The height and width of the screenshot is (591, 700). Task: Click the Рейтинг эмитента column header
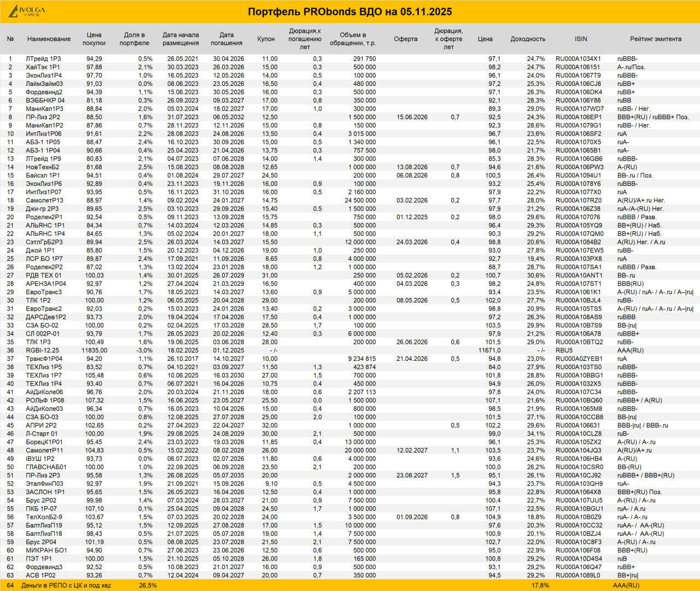(x=656, y=39)
